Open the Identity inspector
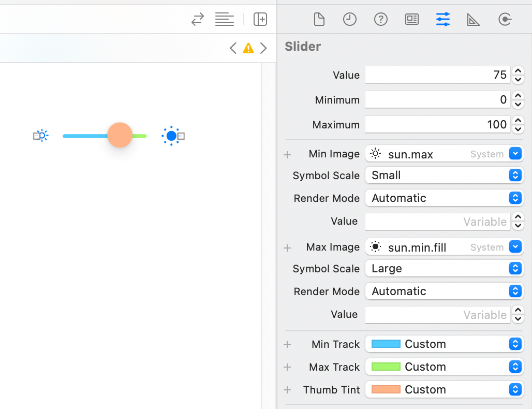The height and width of the screenshot is (409, 532). (411, 19)
